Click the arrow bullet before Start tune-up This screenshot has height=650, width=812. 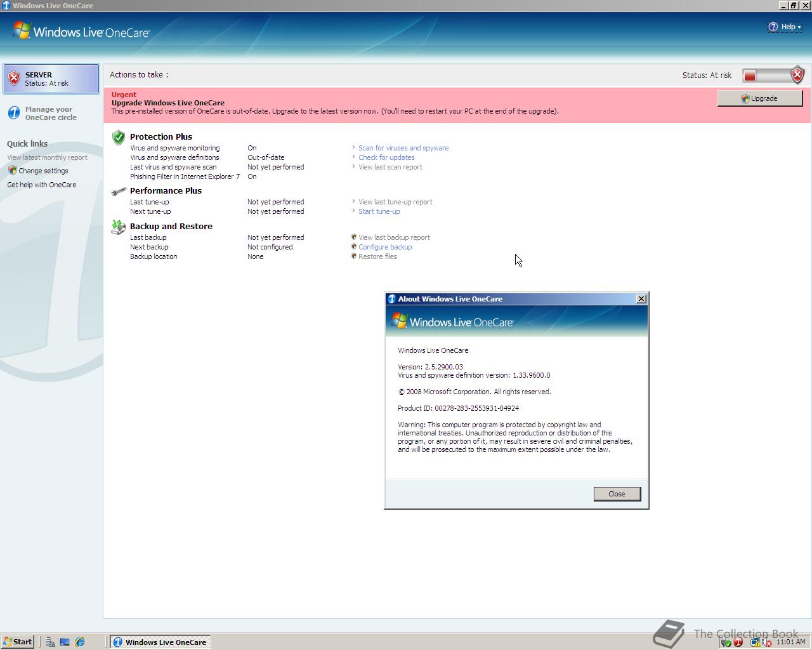[353, 211]
